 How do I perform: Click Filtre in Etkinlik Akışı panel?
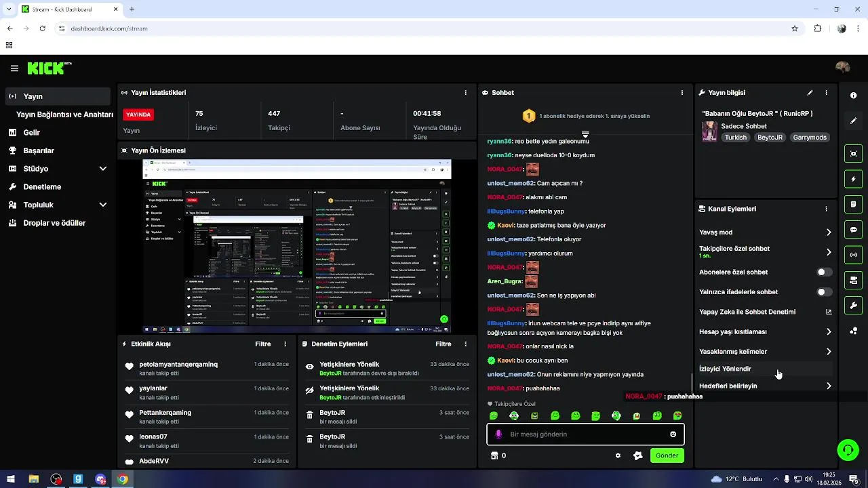click(x=263, y=344)
